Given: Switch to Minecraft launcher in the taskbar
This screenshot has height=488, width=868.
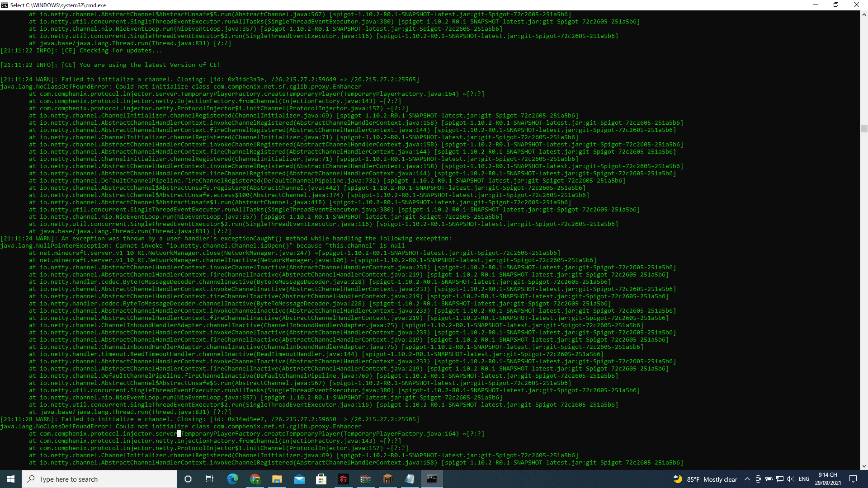Looking at the screenshot, I should pos(388,479).
